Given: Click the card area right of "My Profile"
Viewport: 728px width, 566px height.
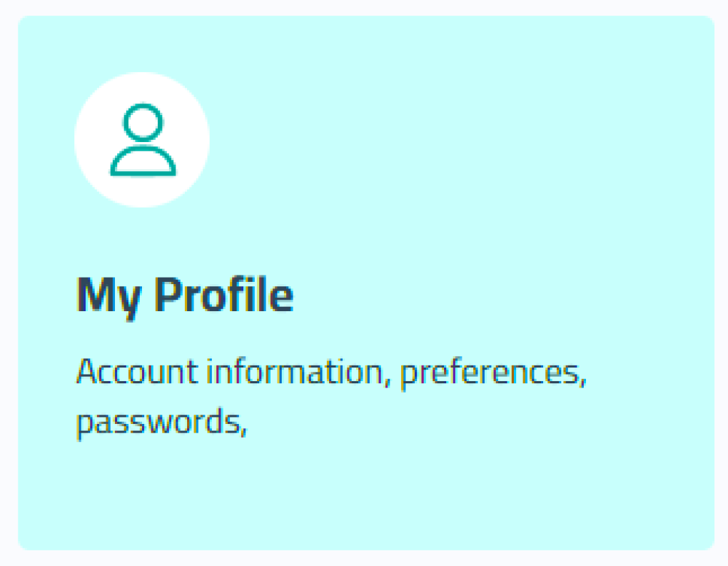Looking at the screenshot, I should pos(500,295).
